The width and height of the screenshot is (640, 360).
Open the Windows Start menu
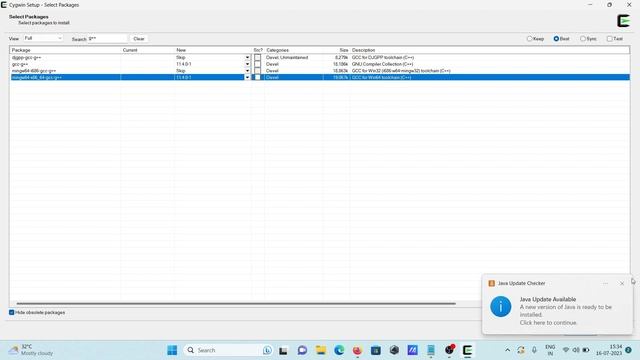[x=172, y=350]
